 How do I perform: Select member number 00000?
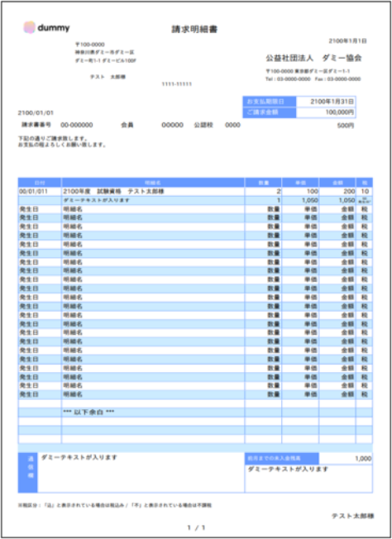[172, 125]
